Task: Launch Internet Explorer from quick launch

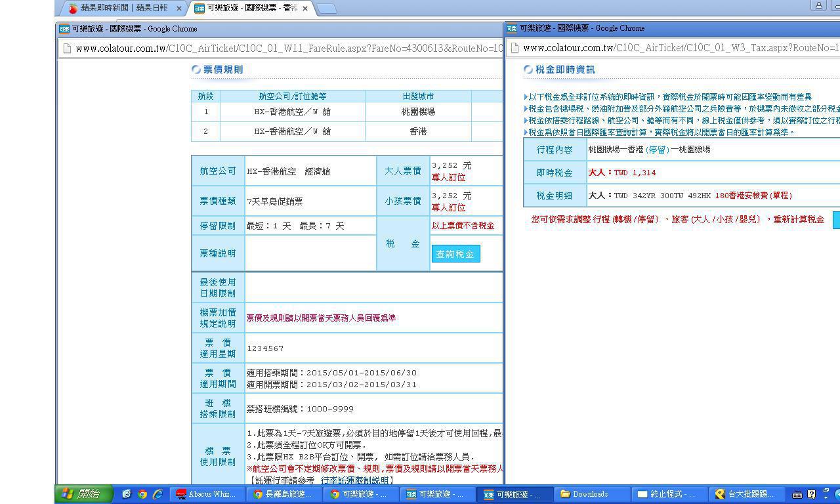Action: point(157,494)
